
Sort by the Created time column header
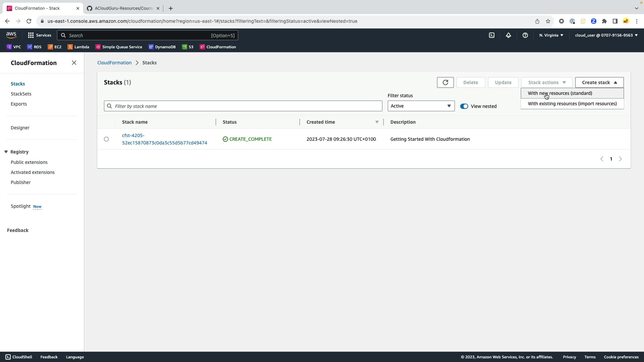tap(321, 122)
